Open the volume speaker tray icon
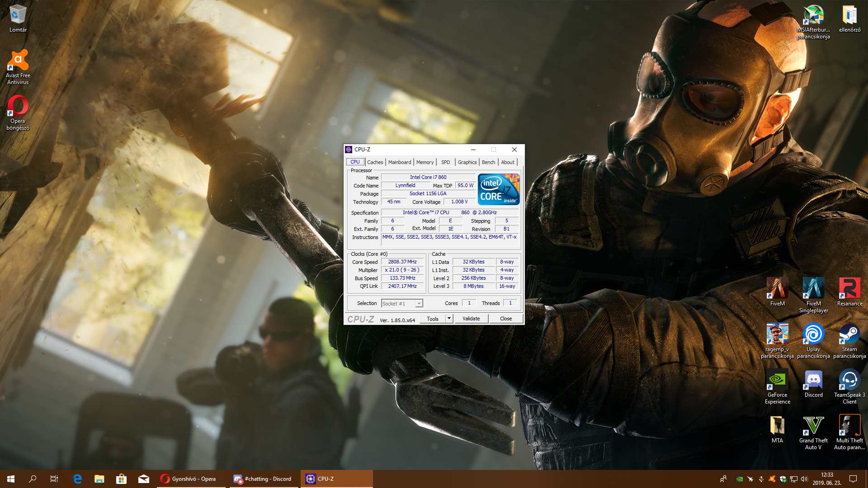868x488 pixels. pos(804,479)
